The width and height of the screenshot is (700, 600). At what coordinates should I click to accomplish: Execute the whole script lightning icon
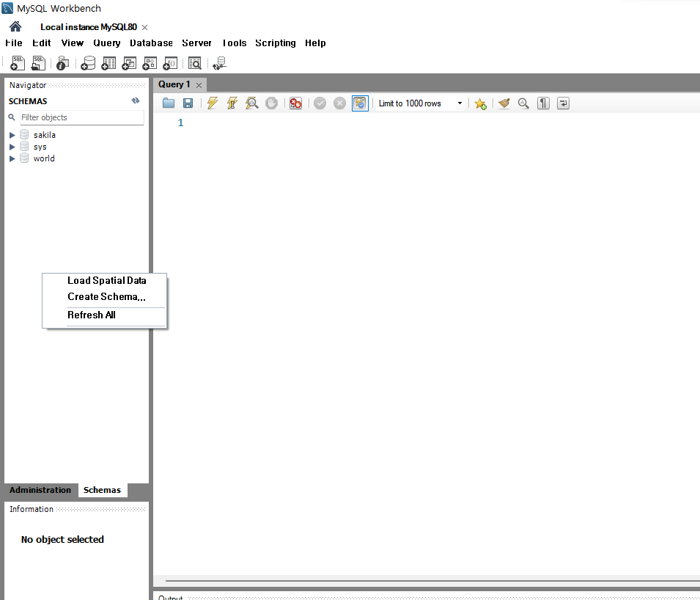(212, 103)
